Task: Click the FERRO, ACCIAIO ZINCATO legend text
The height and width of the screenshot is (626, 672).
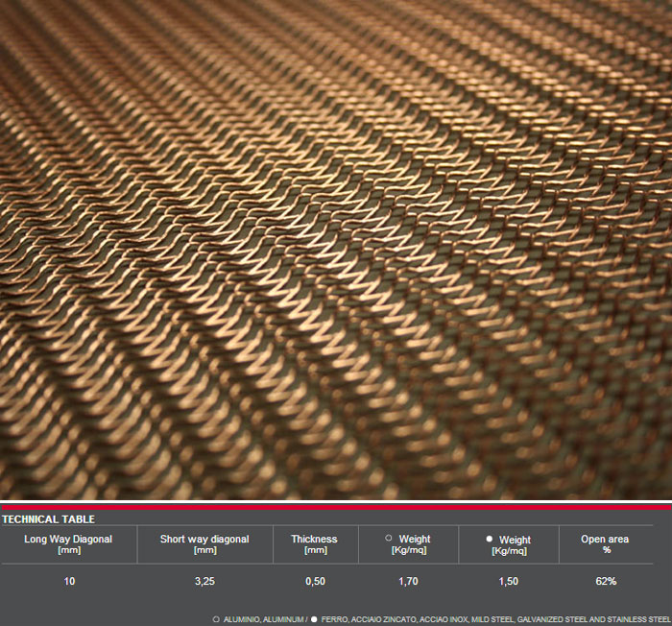Action: [369, 619]
